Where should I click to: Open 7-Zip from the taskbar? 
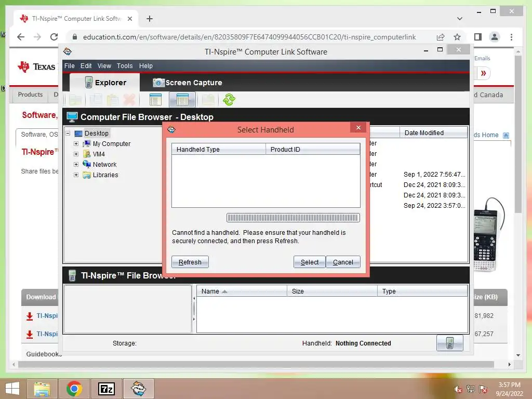[106, 389]
